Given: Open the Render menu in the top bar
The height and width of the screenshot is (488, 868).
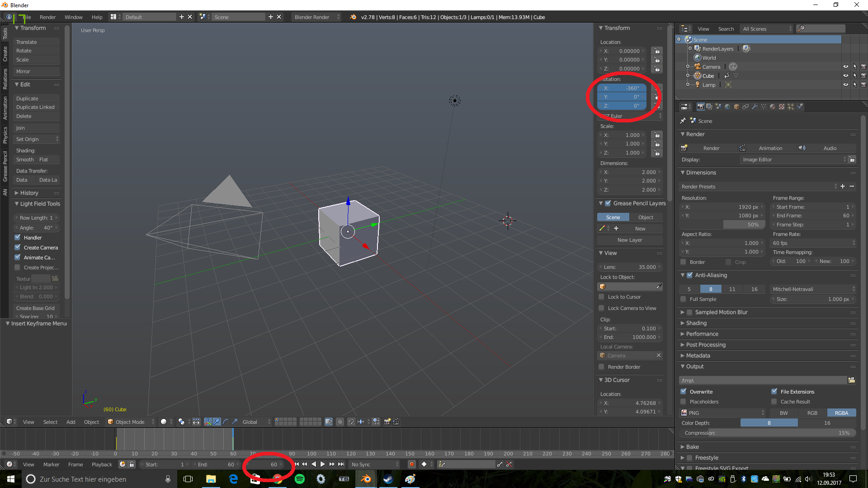Looking at the screenshot, I should pyautogui.click(x=47, y=17).
